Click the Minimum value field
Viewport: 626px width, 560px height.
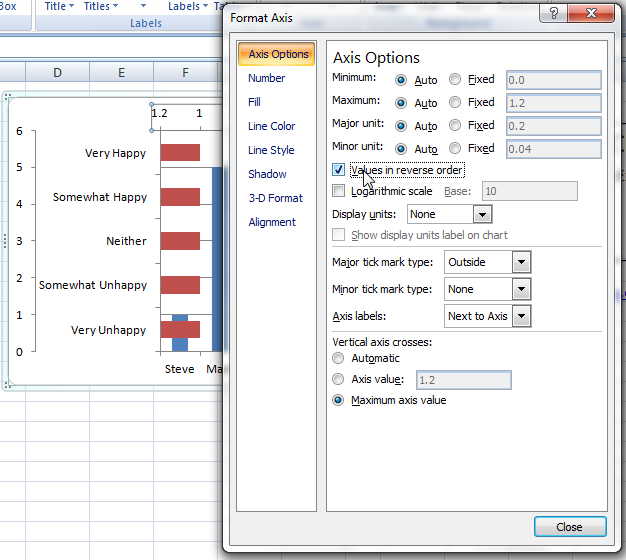pyautogui.click(x=553, y=80)
